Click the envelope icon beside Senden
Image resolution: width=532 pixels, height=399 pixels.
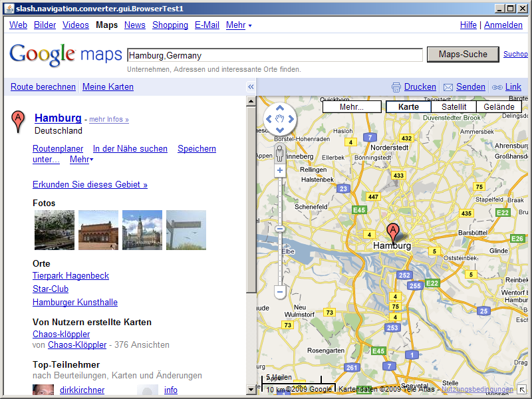tap(448, 87)
